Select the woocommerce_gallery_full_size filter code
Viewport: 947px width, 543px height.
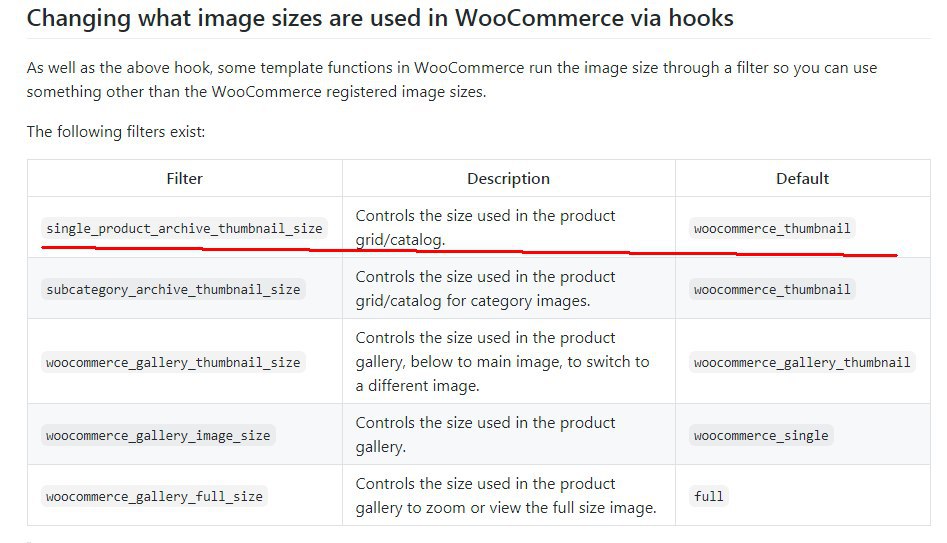coord(156,496)
